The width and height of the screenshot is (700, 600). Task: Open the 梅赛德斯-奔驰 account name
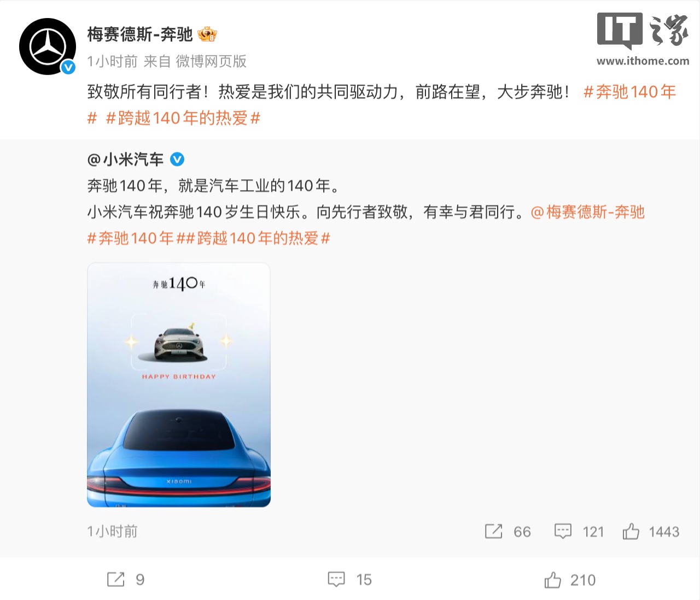140,34
